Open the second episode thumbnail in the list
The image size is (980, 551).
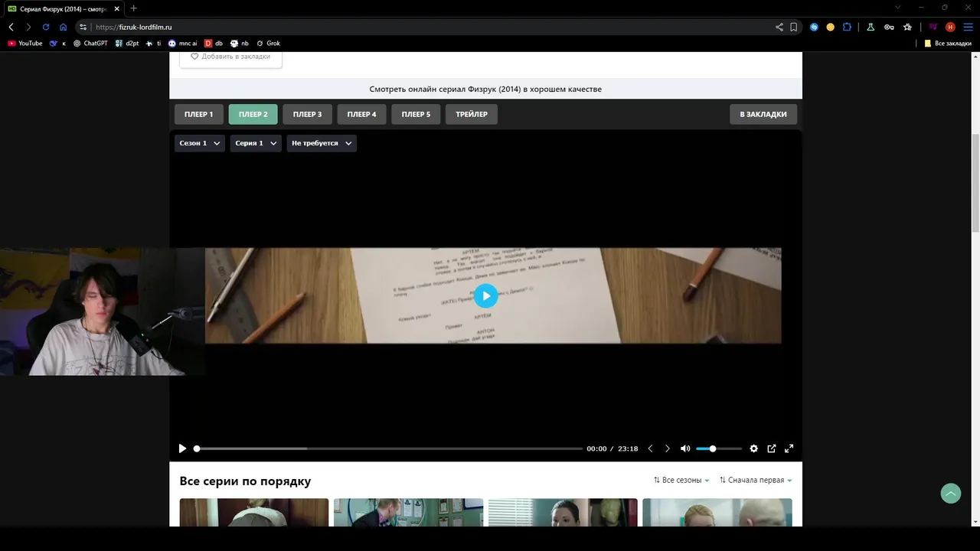408,512
